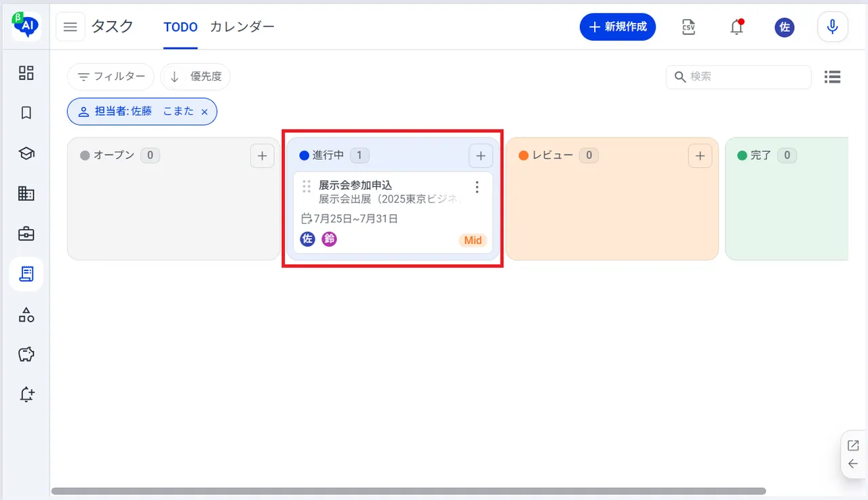Open the piggy bank sidebar icon

pos(26,354)
